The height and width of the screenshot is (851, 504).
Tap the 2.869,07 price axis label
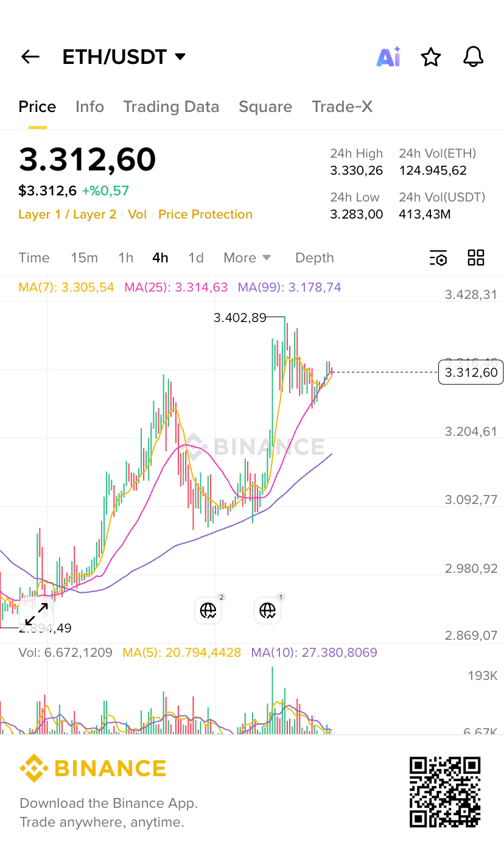[x=471, y=636]
